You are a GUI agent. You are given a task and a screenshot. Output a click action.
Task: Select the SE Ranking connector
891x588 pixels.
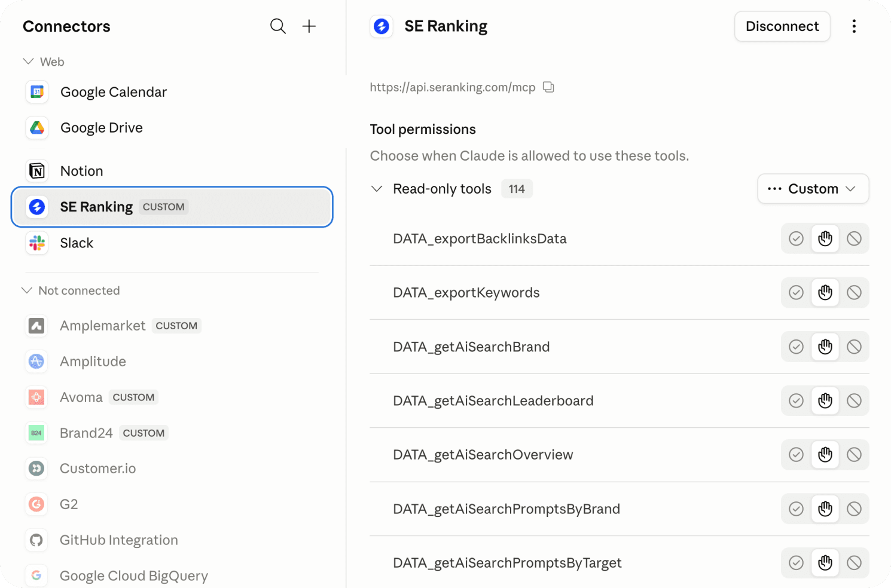172,207
